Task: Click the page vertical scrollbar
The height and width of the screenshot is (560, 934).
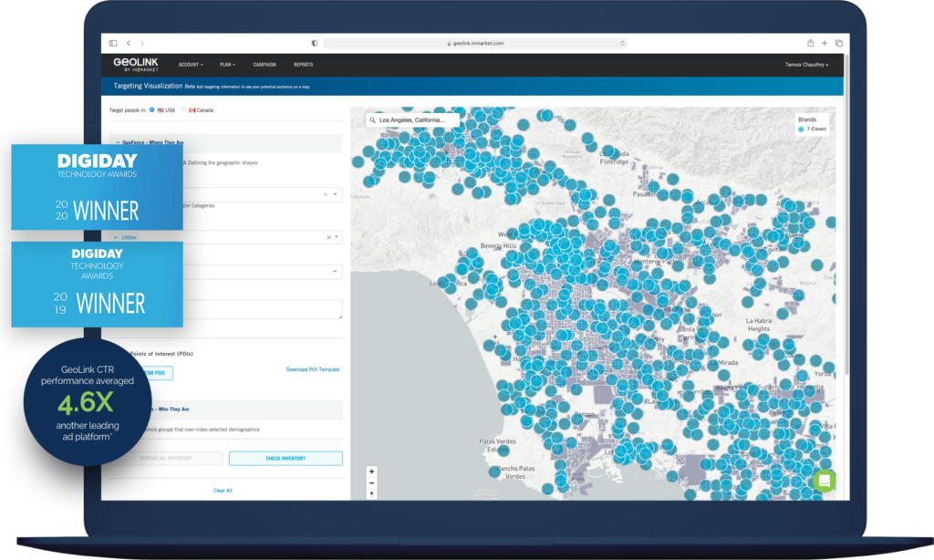Action: (x=846, y=214)
